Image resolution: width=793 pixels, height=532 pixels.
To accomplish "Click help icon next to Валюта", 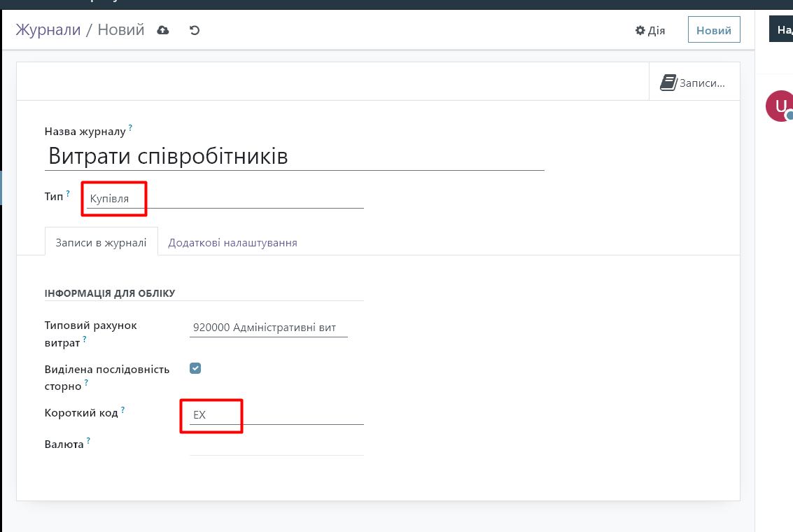I will (x=89, y=441).
